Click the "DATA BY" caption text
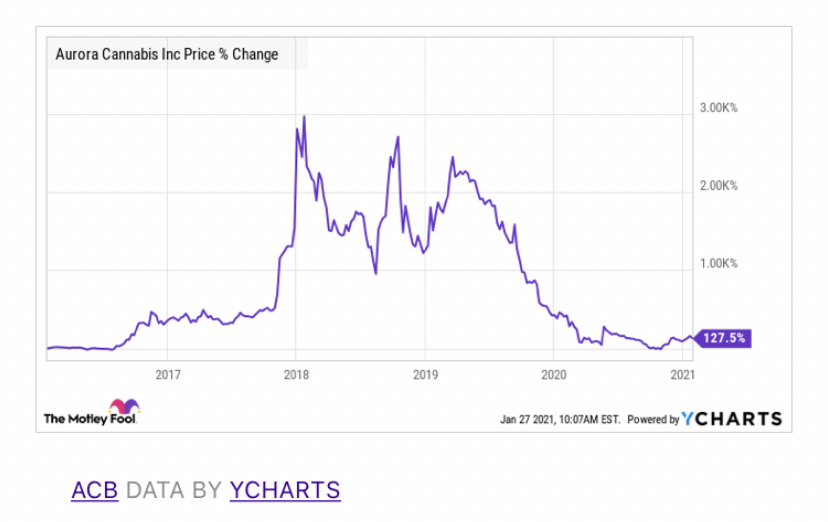Viewport: 828px width, 522px height. tap(174, 490)
